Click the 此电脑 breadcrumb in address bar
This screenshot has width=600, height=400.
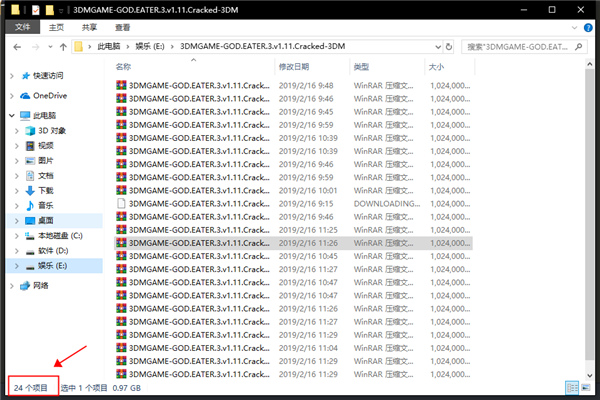[x=109, y=46]
